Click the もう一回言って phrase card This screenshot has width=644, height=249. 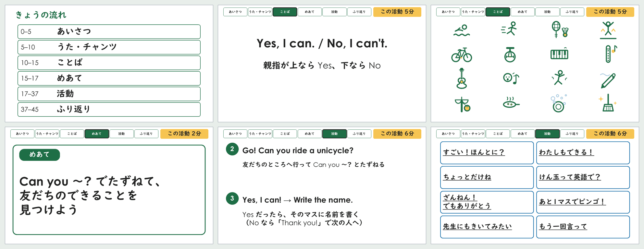pyautogui.click(x=583, y=227)
